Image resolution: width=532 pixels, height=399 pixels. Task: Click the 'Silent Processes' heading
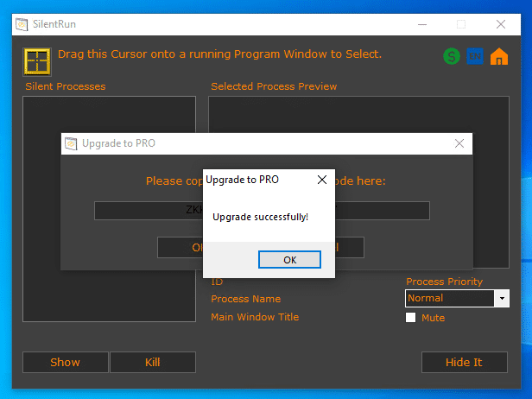pos(66,86)
